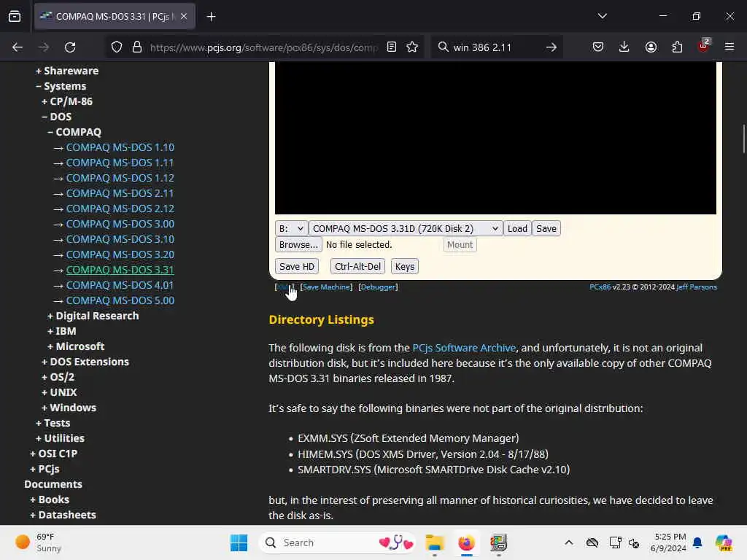747x560 pixels.
Task: Expand the Microsoft tree node
Action: click(x=76, y=346)
